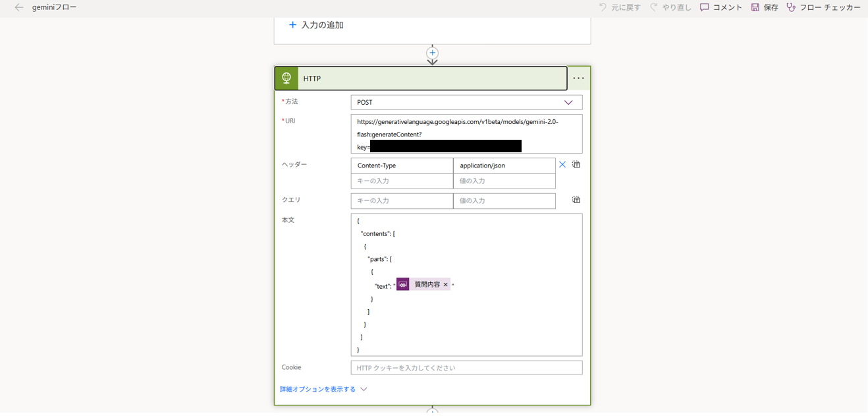868x416 pixels.
Task: Edit the application/json header value
Action: coord(504,165)
